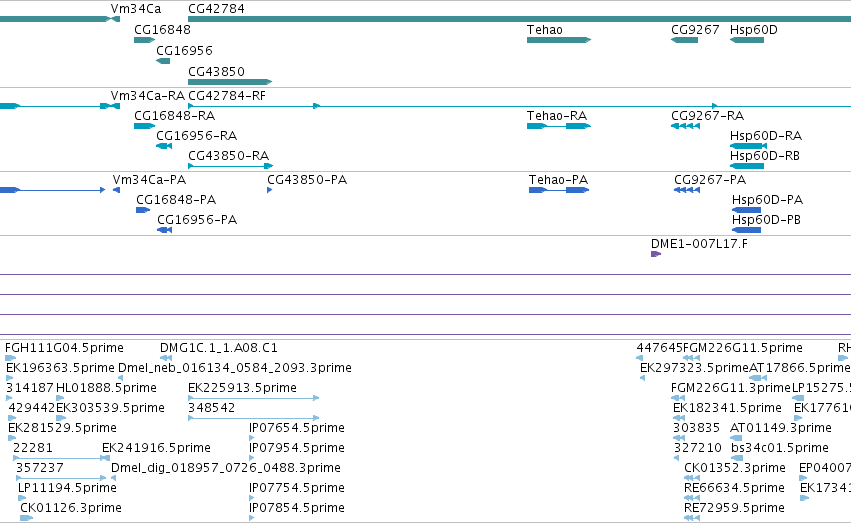Select the Vm34Ca gene label

136,9
